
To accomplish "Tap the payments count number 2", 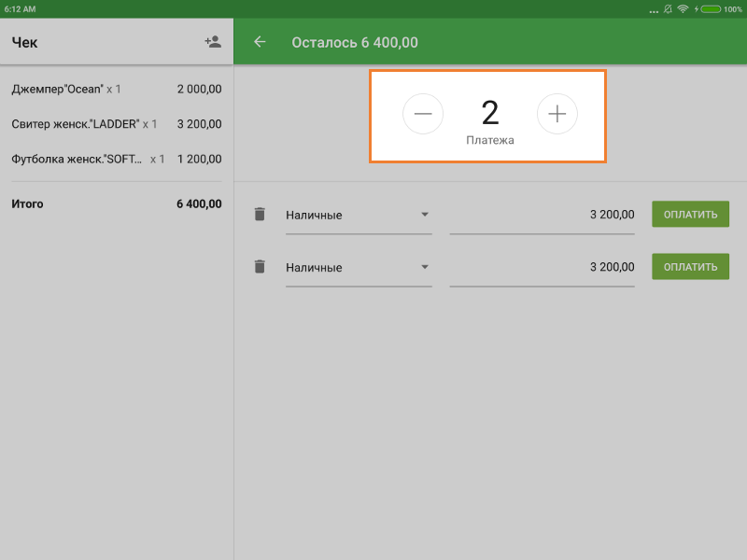I will (x=489, y=113).
